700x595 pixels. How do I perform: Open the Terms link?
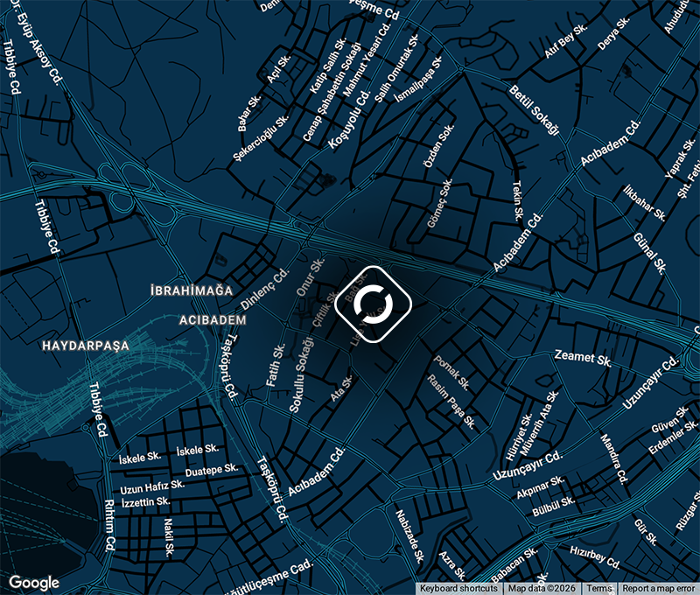599,589
